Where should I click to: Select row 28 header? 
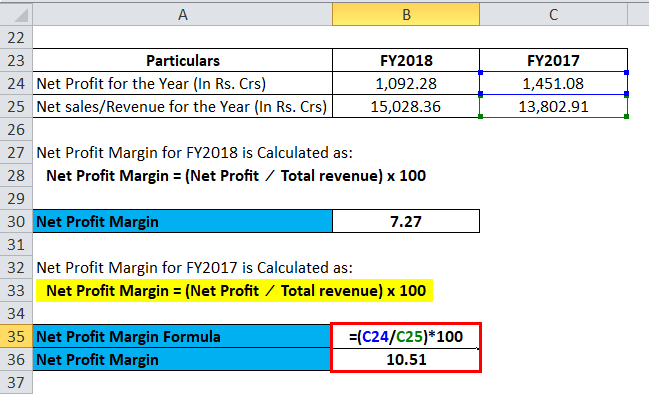(x=16, y=175)
